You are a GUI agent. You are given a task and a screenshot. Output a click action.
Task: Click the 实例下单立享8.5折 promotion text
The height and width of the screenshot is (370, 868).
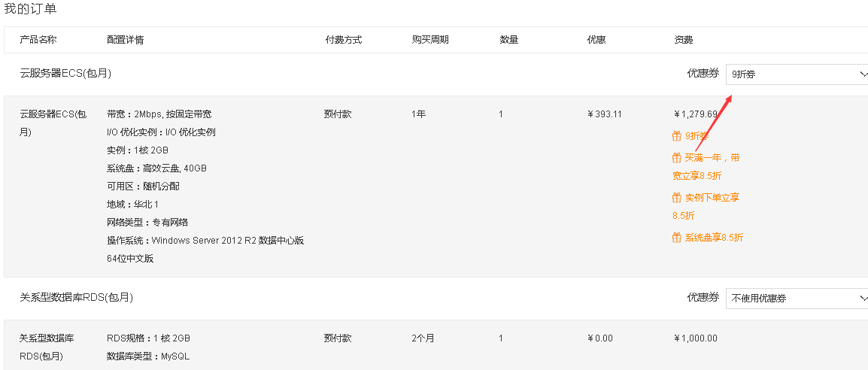(x=706, y=206)
